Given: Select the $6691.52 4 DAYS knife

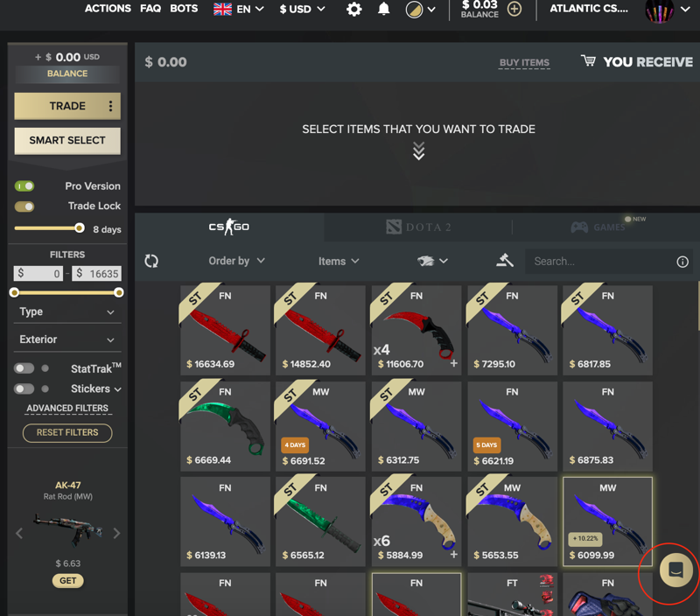Looking at the screenshot, I should tap(320, 426).
